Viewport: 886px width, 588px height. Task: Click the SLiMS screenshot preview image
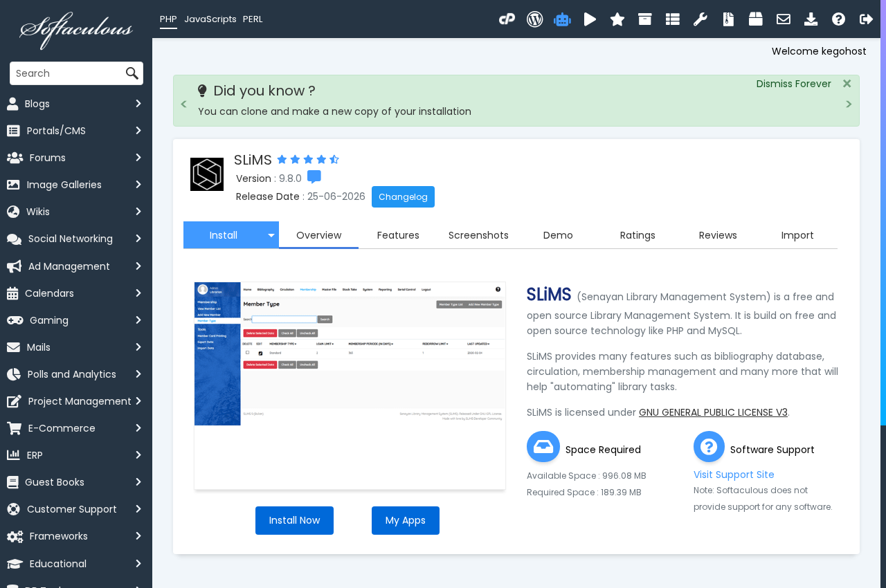pyautogui.click(x=350, y=386)
